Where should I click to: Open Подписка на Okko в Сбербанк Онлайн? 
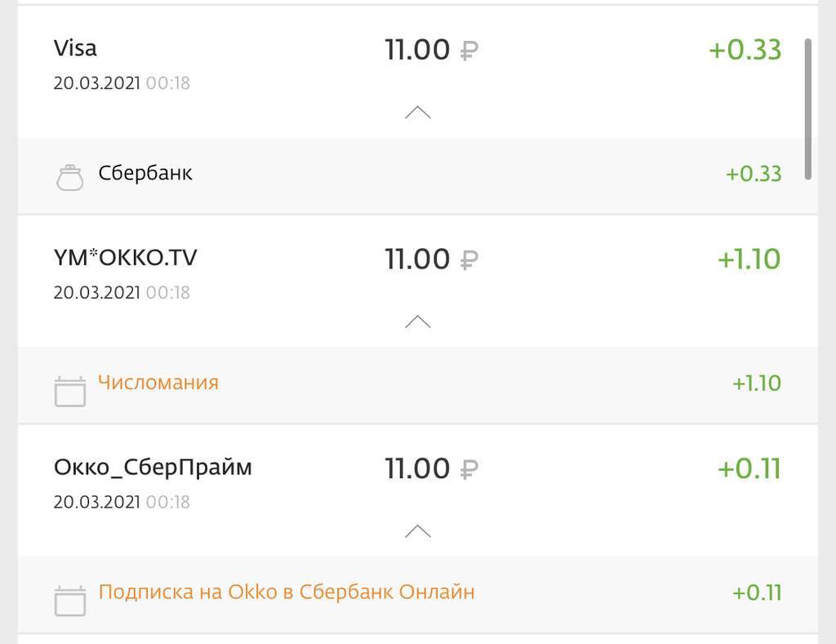(286, 592)
